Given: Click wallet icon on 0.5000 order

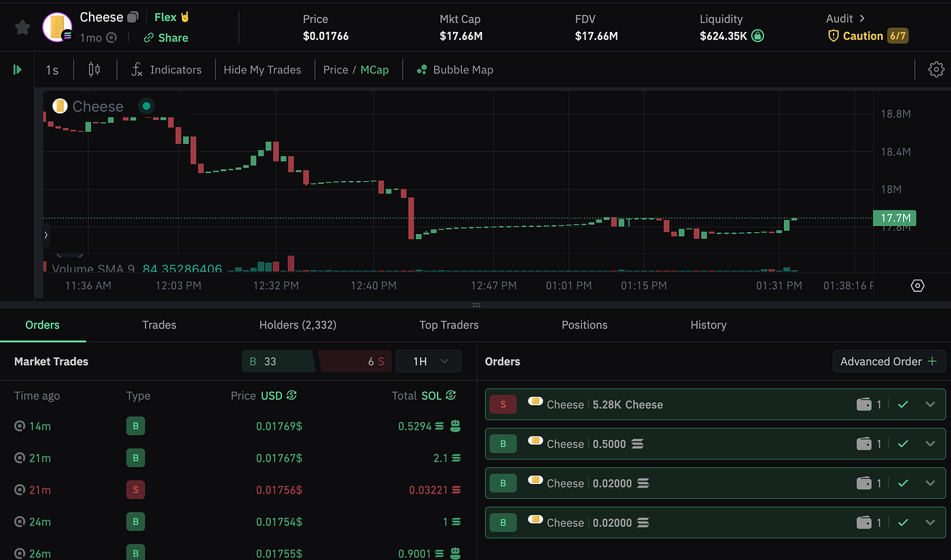Looking at the screenshot, I should (864, 444).
